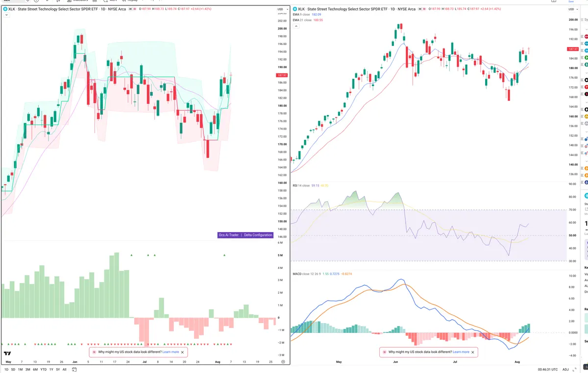This screenshot has width=588, height=373.
Task: Select the YTD time range
Action: point(44,369)
